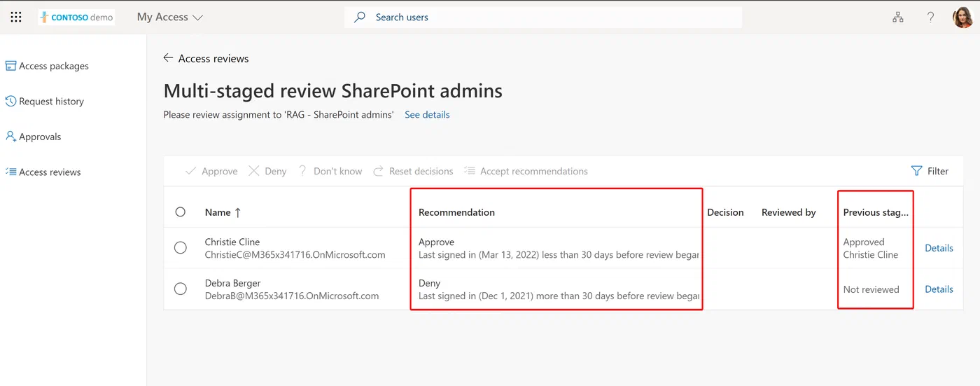980x386 pixels.
Task: Click the Don't know toolbar button
Action: coord(330,171)
